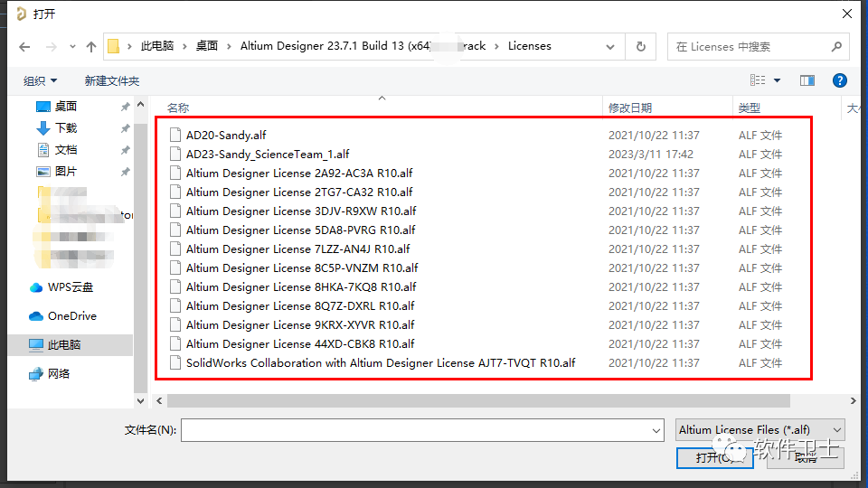Click the 打开 button

click(x=714, y=457)
